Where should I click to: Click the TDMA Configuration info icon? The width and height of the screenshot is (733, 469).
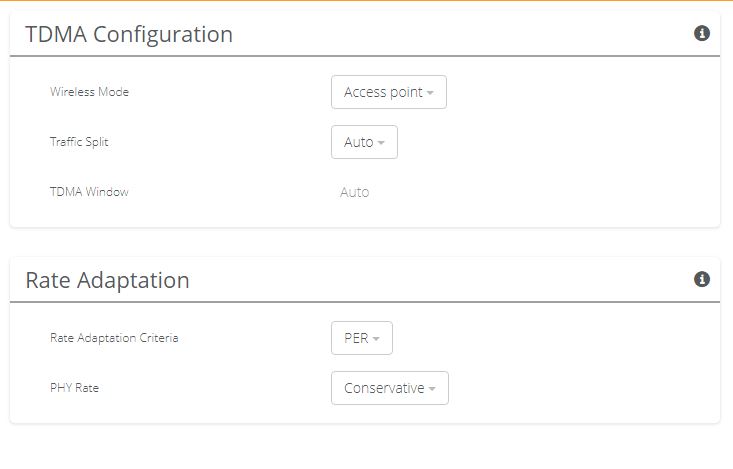(x=702, y=34)
